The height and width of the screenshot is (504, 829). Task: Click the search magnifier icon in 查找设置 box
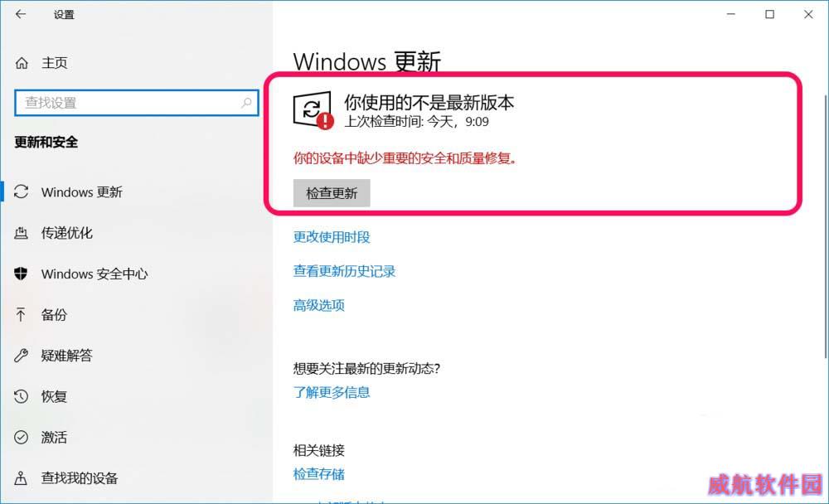pyautogui.click(x=246, y=103)
